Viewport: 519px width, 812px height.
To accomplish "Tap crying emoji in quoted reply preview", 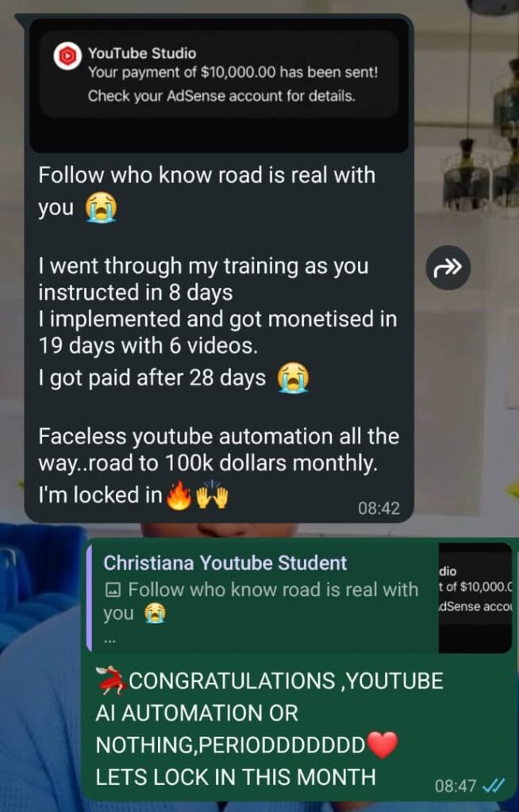I will click(155, 614).
